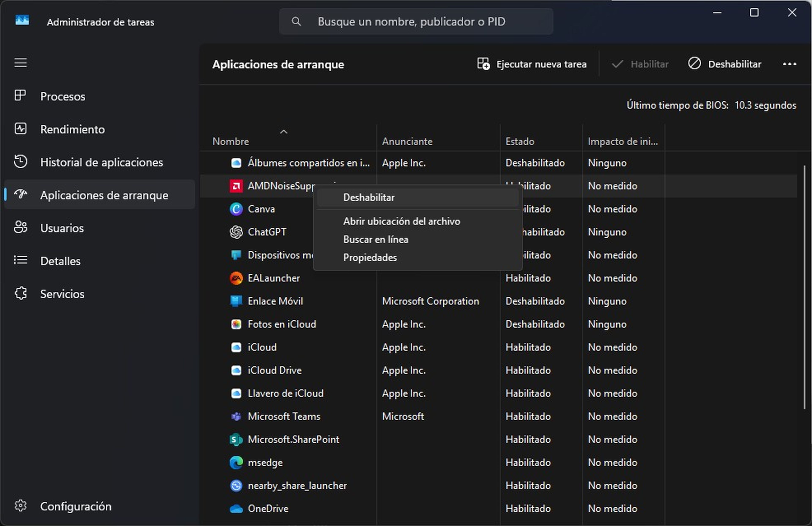
Task: Choose Deshabilitar in the context menu
Action: pos(418,197)
